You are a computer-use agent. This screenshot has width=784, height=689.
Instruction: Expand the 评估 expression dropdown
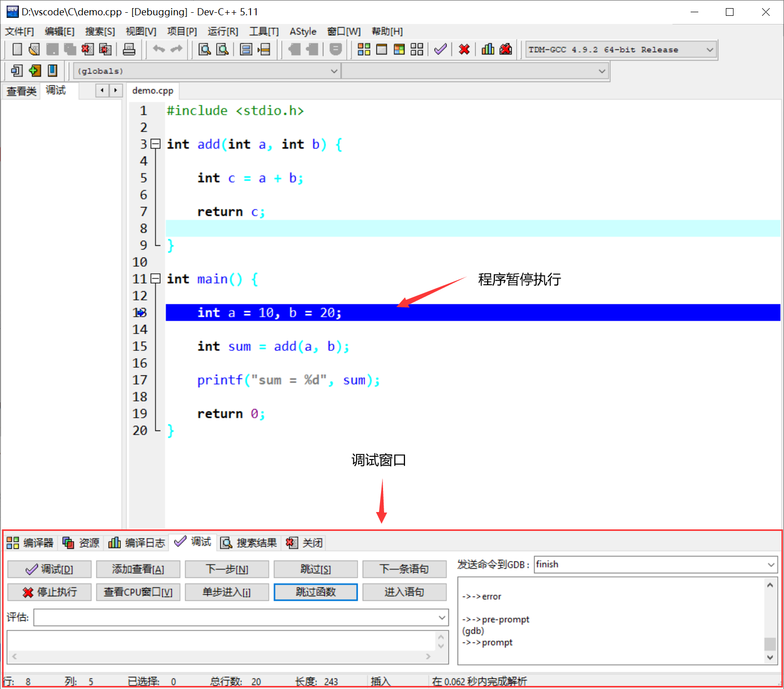tap(442, 618)
